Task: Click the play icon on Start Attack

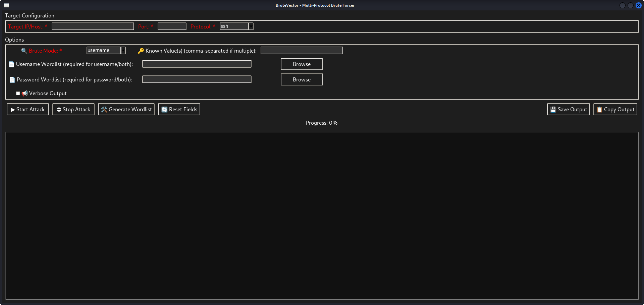Action: 12,109
